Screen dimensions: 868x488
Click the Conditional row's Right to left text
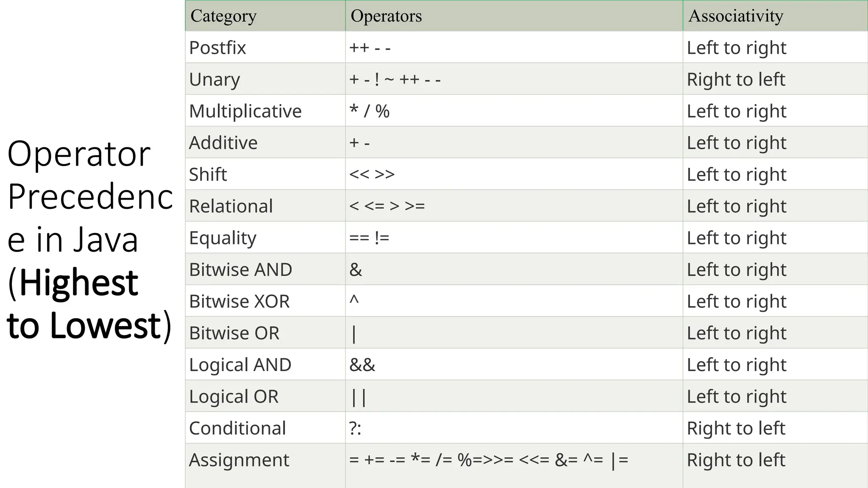coord(736,428)
